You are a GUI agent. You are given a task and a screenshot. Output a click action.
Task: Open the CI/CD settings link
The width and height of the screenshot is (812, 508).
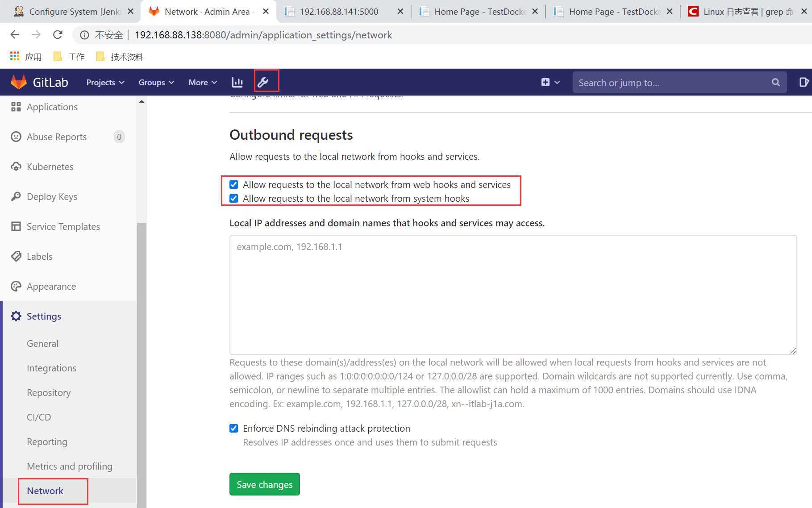(x=39, y=417)
